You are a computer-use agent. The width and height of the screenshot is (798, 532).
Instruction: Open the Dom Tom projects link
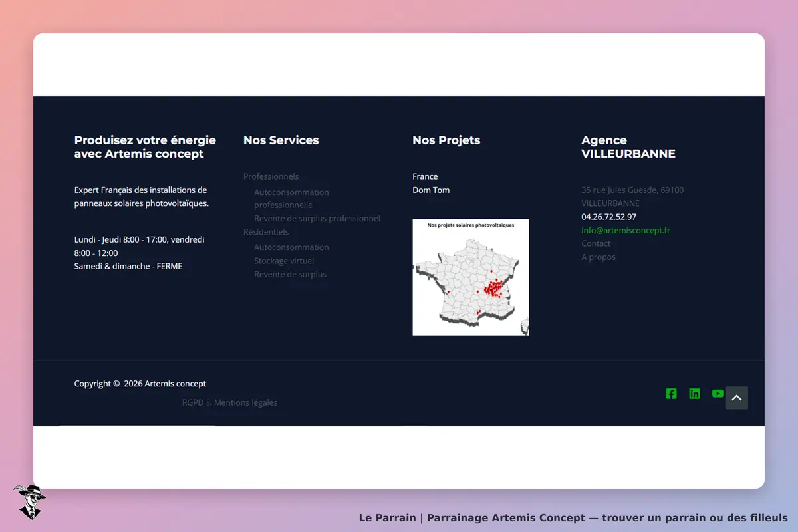(x=431, y=190)
